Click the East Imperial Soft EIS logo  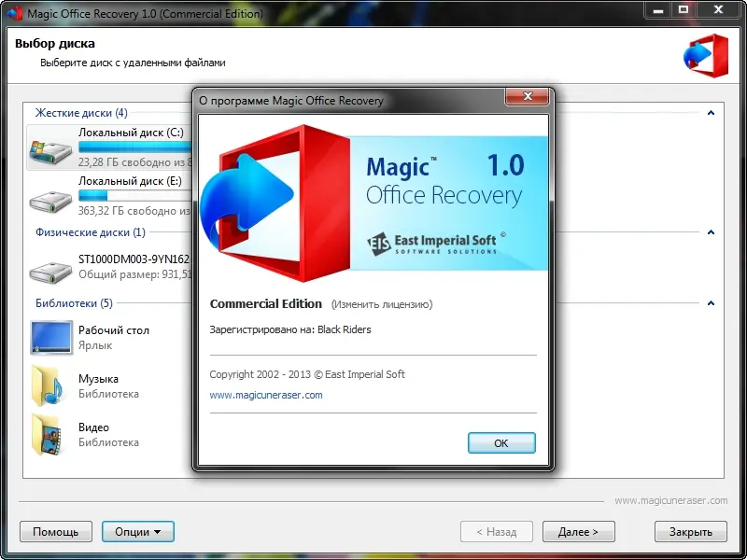[x=436, y=243]
